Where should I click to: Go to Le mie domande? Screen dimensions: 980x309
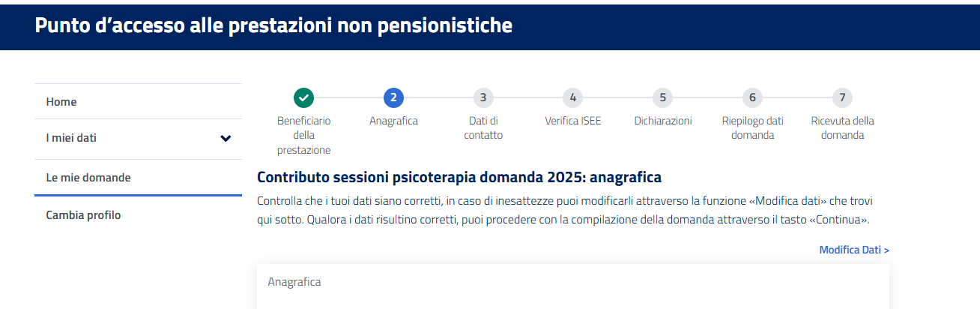(88, 178)
